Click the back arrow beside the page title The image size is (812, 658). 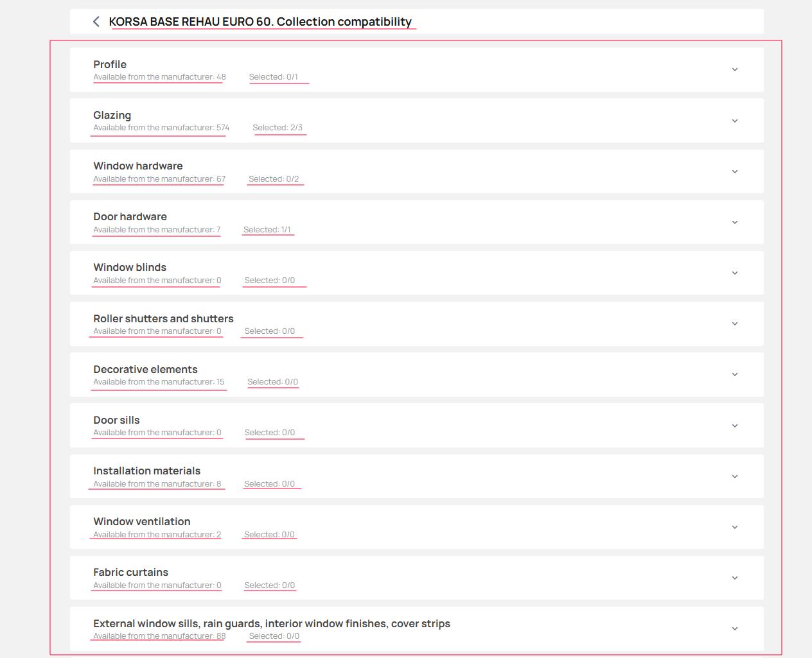tap(96, 22)
